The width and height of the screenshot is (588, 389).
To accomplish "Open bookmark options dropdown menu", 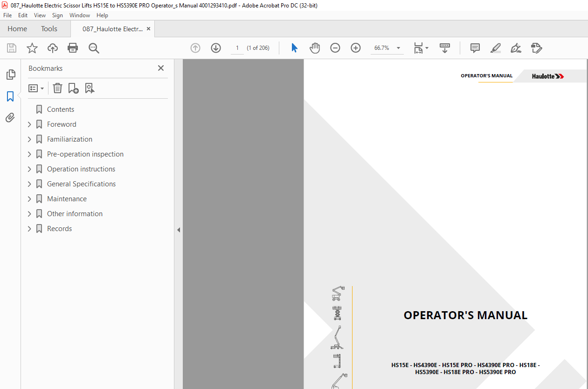I will 36,88.
